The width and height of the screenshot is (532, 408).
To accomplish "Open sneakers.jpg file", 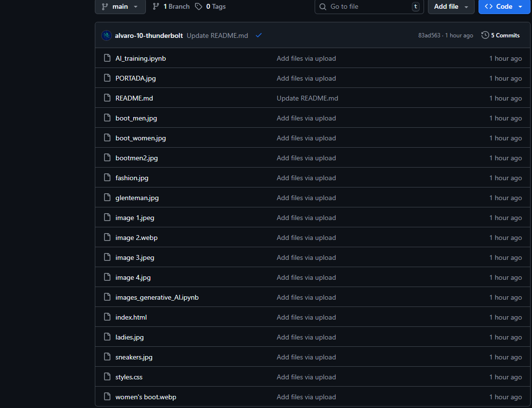I will (134, 357).
